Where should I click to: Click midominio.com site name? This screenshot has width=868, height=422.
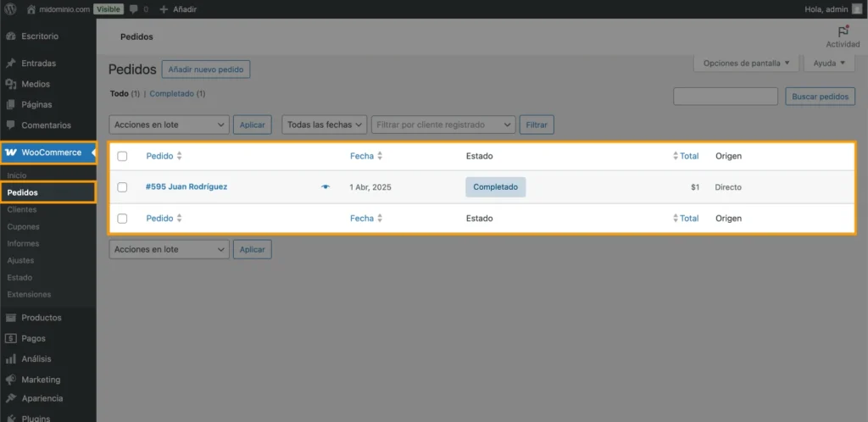pos(64,9)
